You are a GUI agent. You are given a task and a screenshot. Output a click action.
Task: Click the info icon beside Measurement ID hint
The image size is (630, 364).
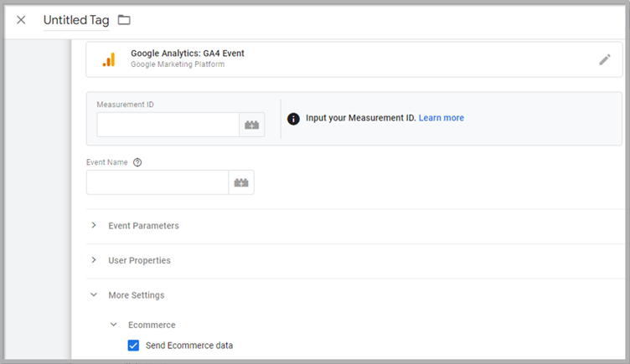293,119
